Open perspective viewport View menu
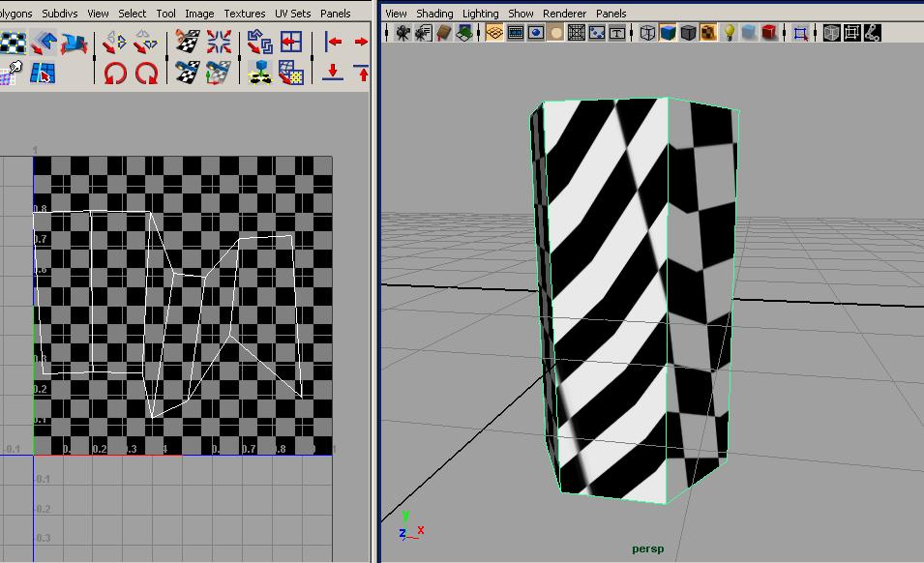Image resolution: width=924 pixels, height=563 pixels. [x=396, y=13]
